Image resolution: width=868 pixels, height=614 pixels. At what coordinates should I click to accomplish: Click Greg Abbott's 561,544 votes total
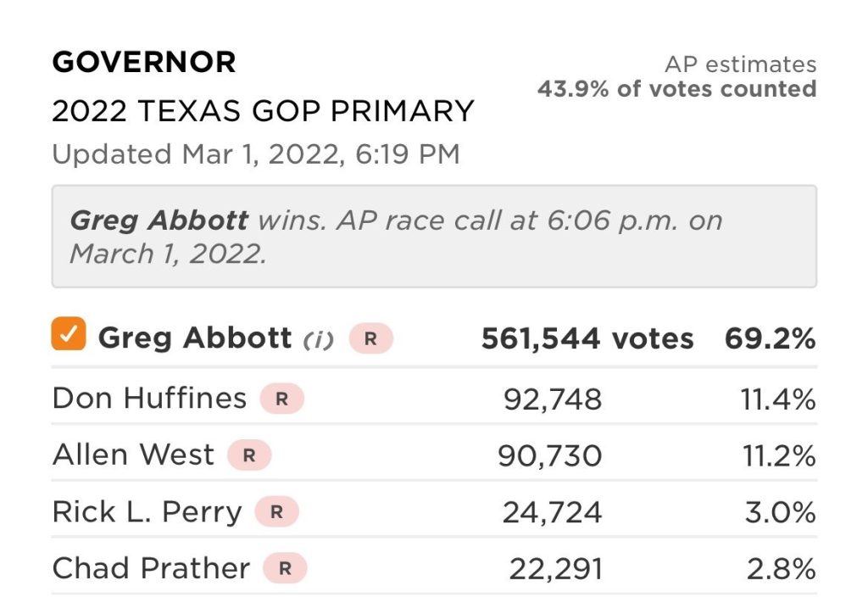pyautogui.click(x=587, y=339)
